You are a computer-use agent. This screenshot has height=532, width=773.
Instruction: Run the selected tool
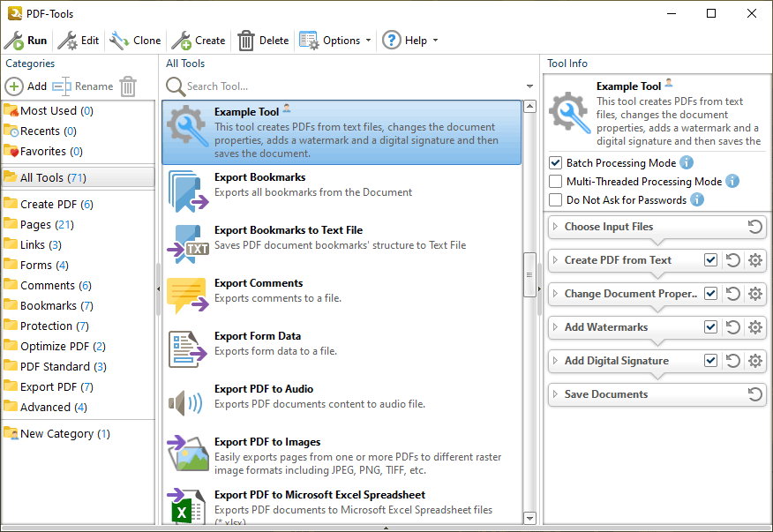26,41
